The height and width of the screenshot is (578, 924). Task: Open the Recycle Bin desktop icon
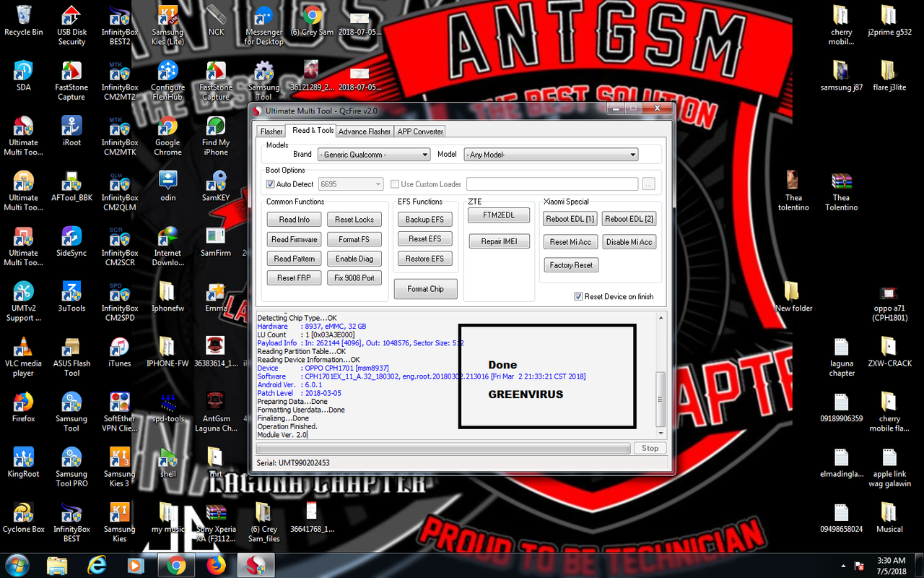(23, 20)
